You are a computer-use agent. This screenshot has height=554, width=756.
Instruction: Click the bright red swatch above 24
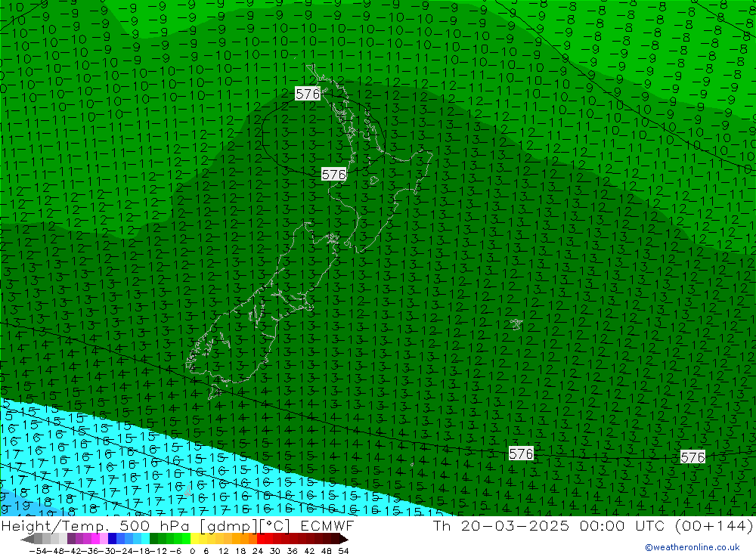(261, 539)
